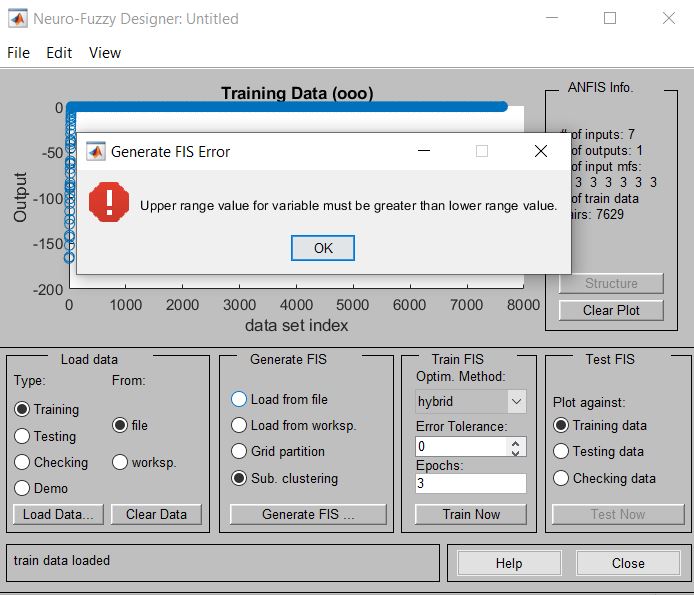Click the error message about range values
Viewport: 694px width, 595px height.
(348, 206)
